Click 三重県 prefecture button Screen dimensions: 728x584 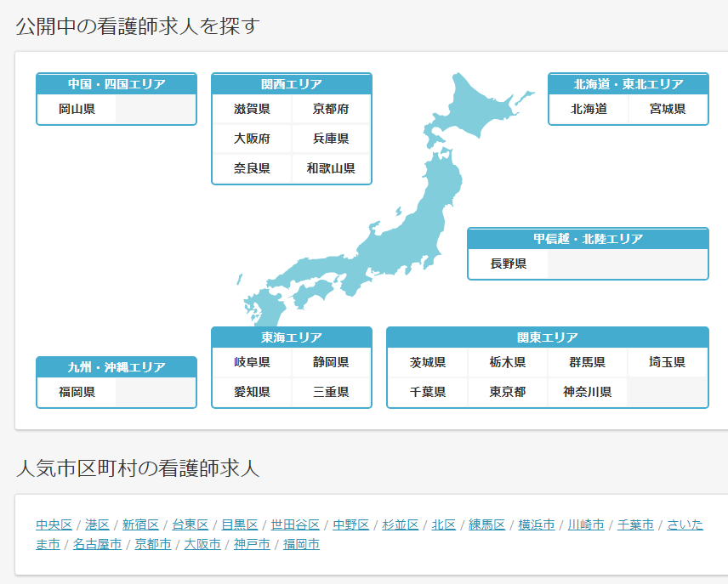(x=331, y=392)
